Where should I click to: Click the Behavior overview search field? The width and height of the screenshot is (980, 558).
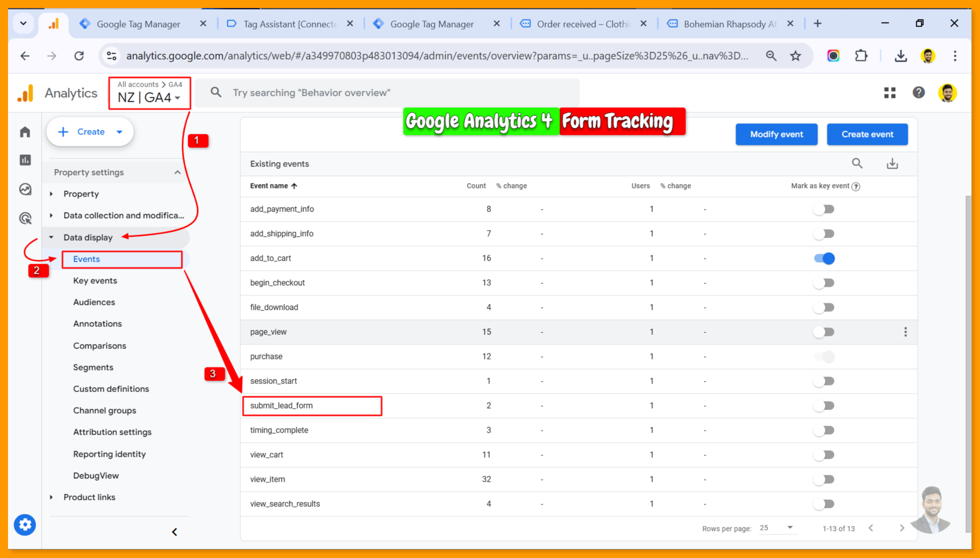tap(386, 93)
